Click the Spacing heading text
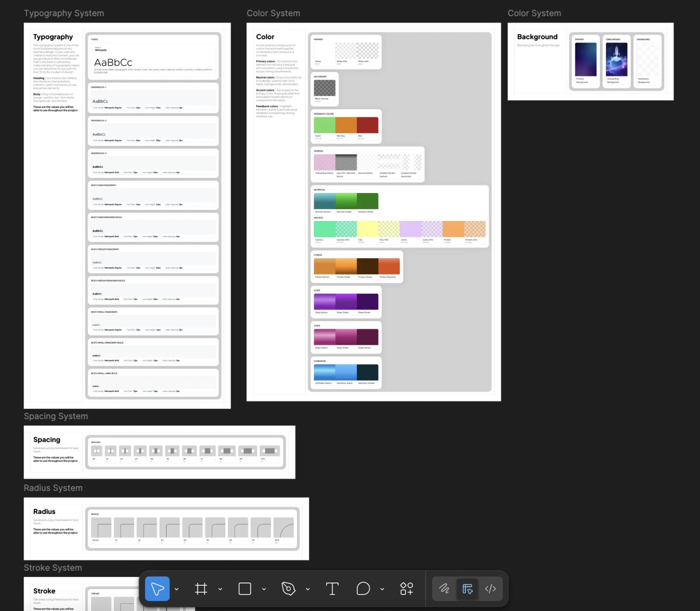 [x=47, y=439]
